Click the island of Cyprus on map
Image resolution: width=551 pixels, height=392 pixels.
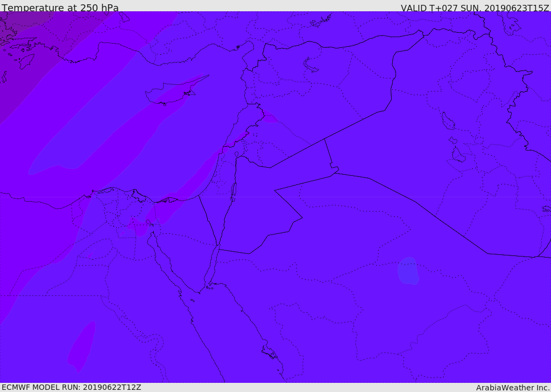pos(174,91)
